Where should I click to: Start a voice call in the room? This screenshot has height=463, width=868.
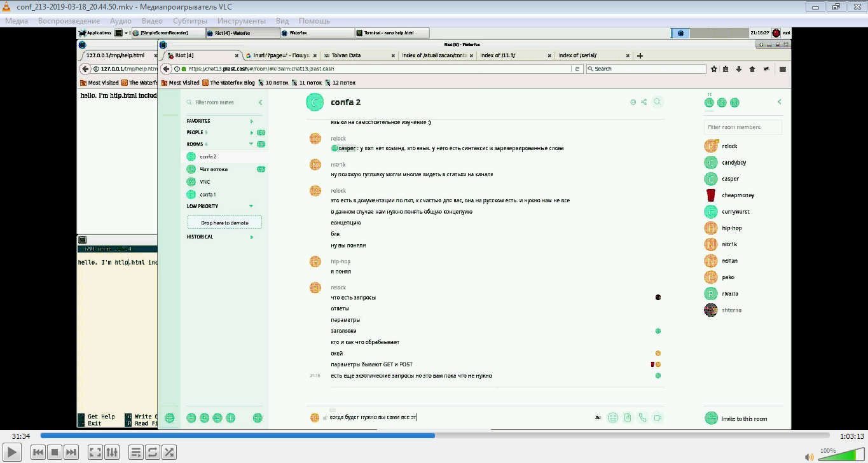pyautogui.click(x=642, y=418)
